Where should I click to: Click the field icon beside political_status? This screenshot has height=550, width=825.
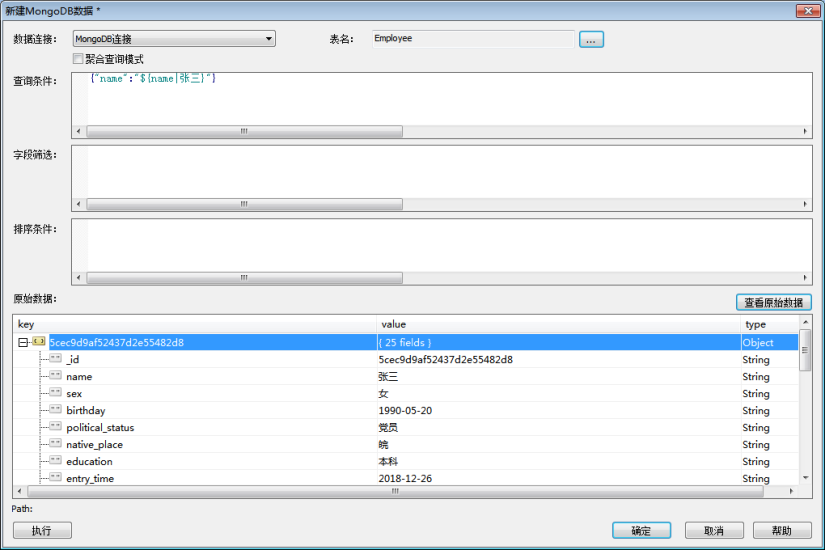click(x=55, y=427)
